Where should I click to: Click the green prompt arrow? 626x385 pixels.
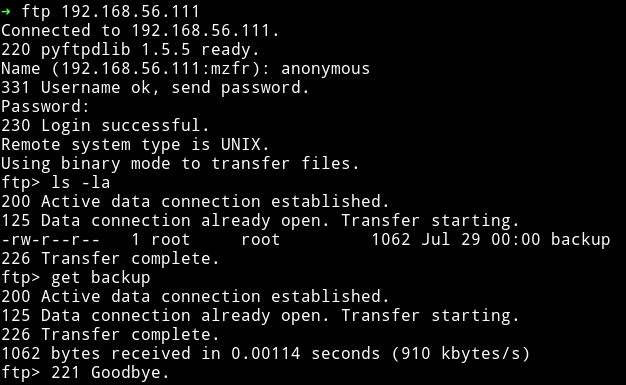(x=6, y=12)
